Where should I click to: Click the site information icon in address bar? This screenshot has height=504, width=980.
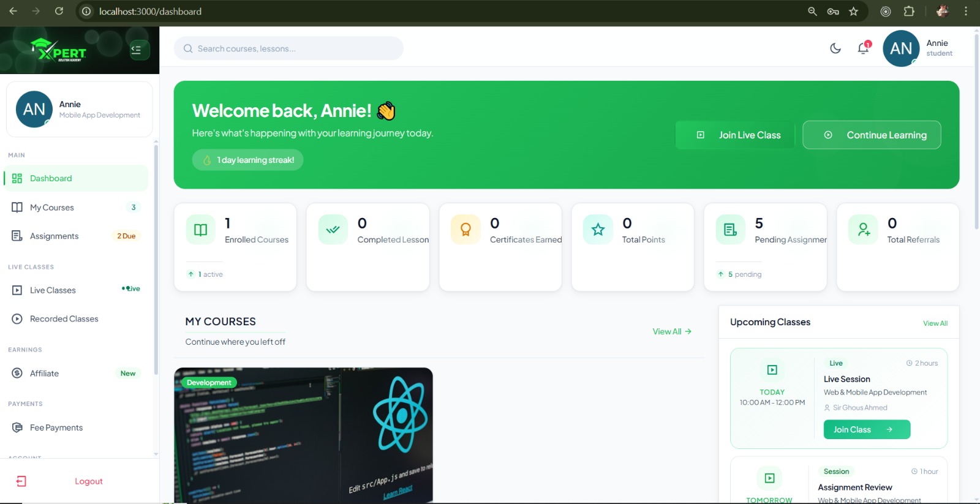coord(86,11)
